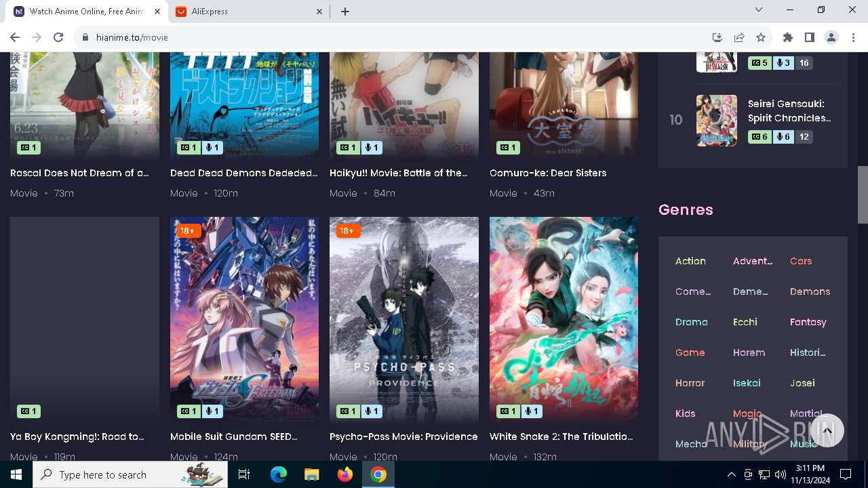The image size is (868, 488).
Task: Click the Gundam SEED Freedom poster
Action: pyautogui.click(x=244, y=320)
